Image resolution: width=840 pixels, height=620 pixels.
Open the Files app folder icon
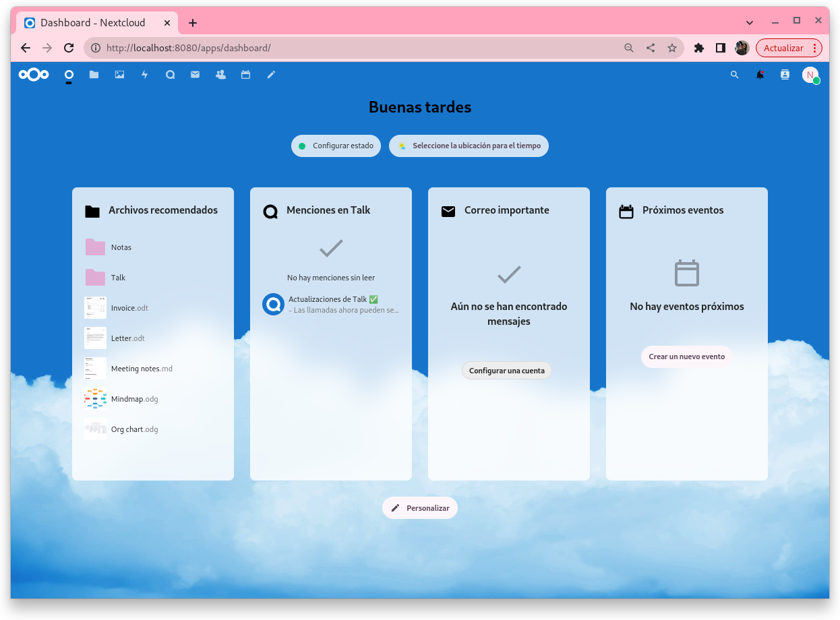click(x=94, y=75)
